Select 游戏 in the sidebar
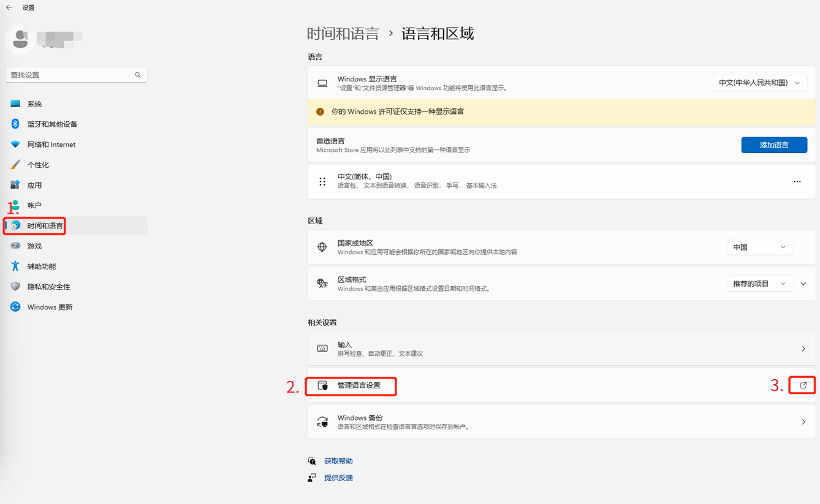Image resolution: width=820 pixels, height=504 pixels. click(76, 246)
